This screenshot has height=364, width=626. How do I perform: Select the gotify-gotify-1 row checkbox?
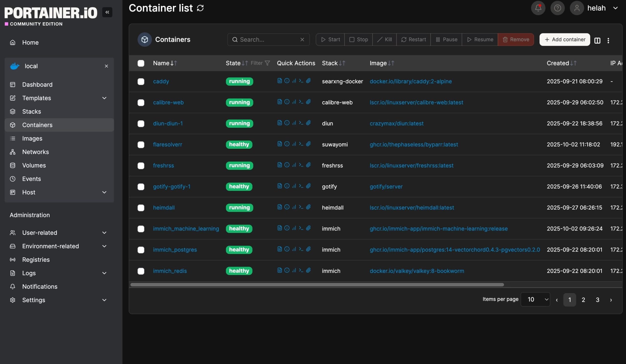tap(141, 187)
